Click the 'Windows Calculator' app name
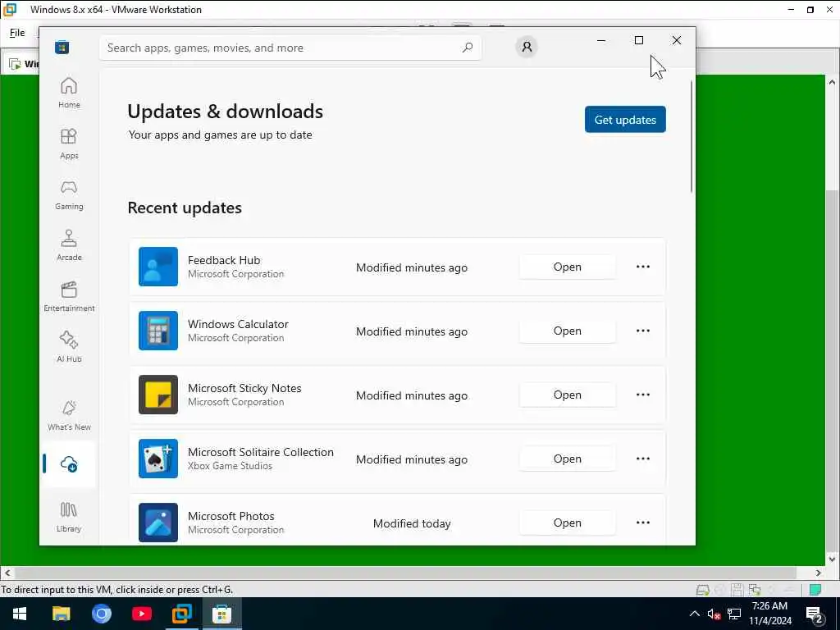This screenshot has height=630, width=840. pyautogui.click(x=238, y=324)
